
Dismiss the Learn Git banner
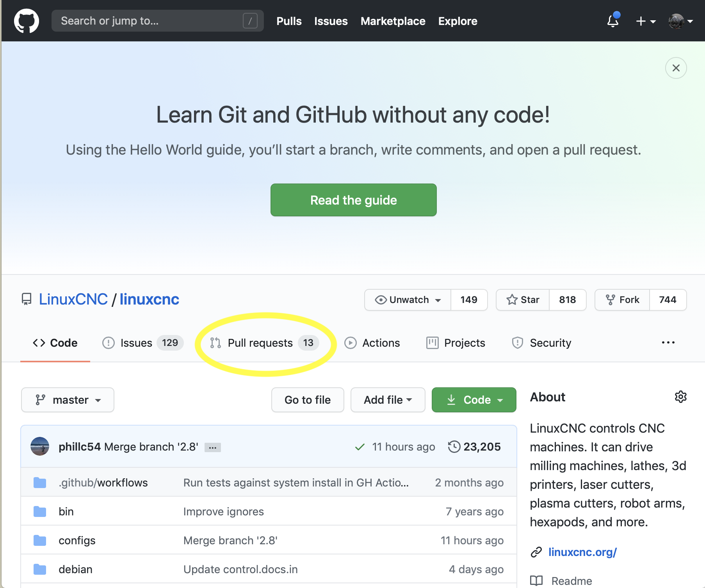676,68
